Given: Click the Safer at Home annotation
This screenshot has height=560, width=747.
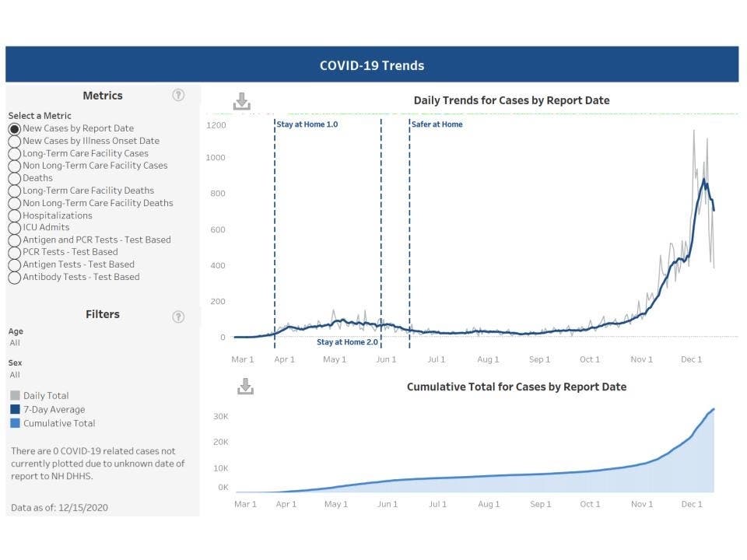Looking at the screenshot, I should click(438, 124).
